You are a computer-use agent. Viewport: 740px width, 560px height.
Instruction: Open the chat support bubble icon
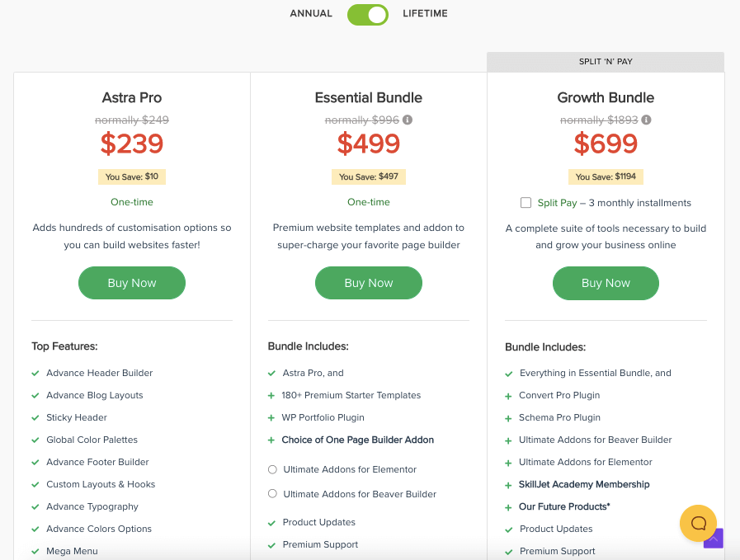698,523
